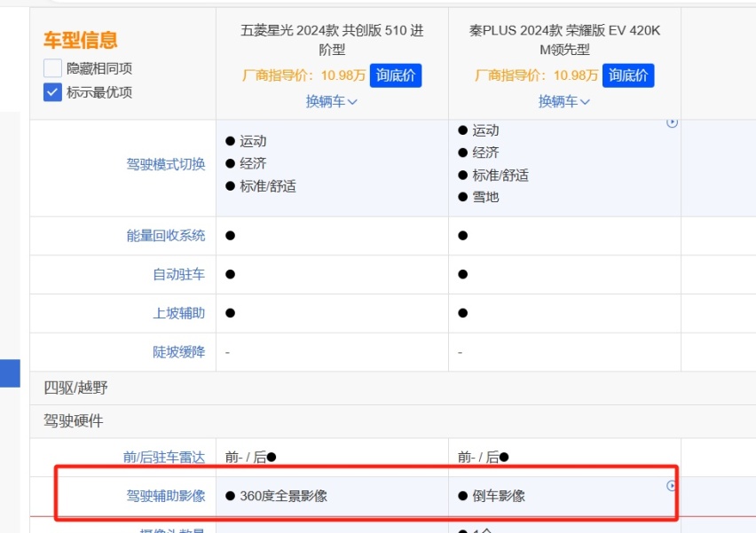Click 询底价 for 秦PLUS 2024款
Screen dimensions: 756x533
pos(627,75)
